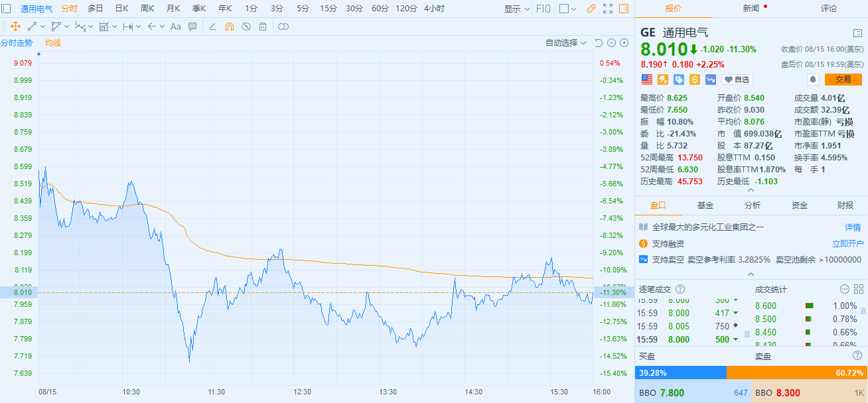The width and height of the screenshot is (868, 403).
Task: Open the 评论 comments tab
Action: click(x=828, y=9)
